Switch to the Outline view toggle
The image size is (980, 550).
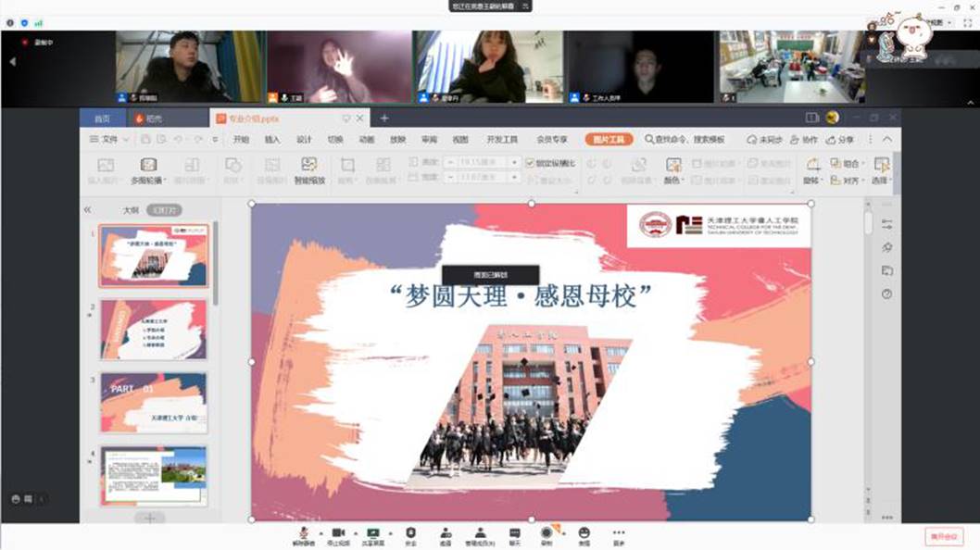[x=131, y=210]
